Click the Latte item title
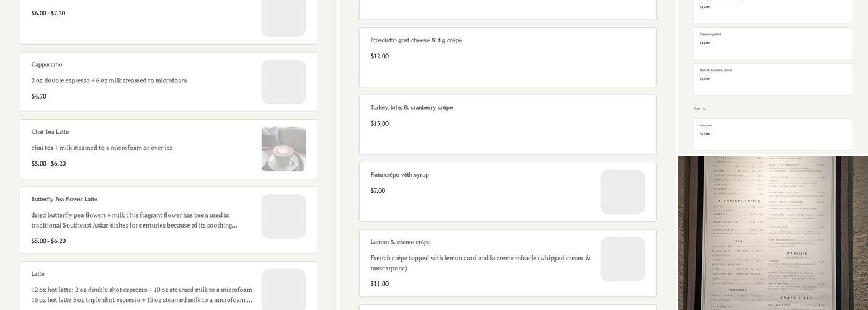The width and height of the screenshot is (868, 310). [x=38, y=274]
